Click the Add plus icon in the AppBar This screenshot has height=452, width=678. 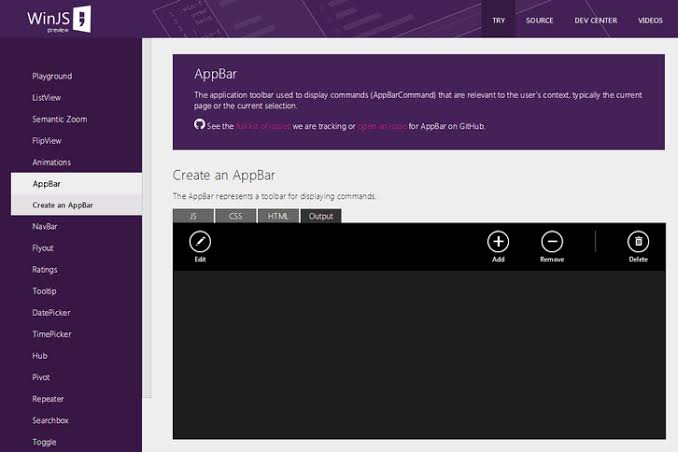pyautogui.click(x=498, y=241)
